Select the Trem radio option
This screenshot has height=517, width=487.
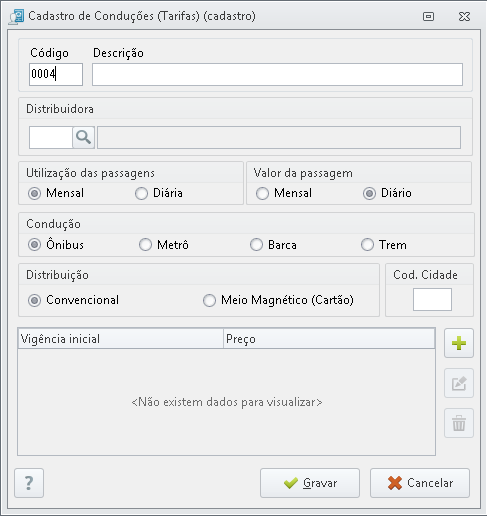[x=384, y=245]
